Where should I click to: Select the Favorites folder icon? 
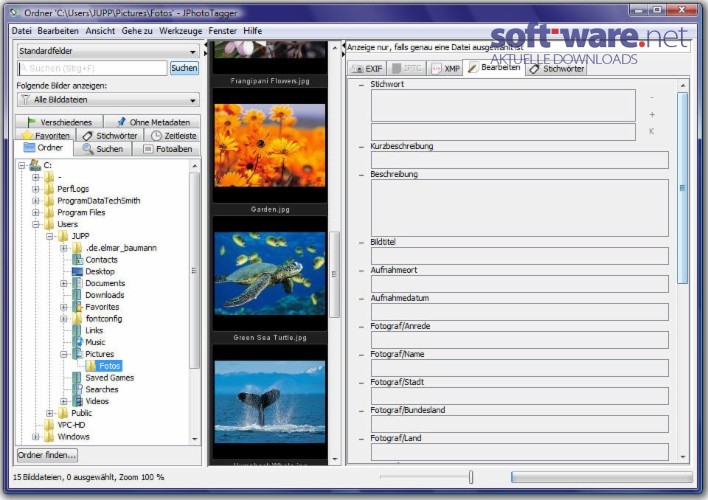pyautogui.click(x=78, y=307)
